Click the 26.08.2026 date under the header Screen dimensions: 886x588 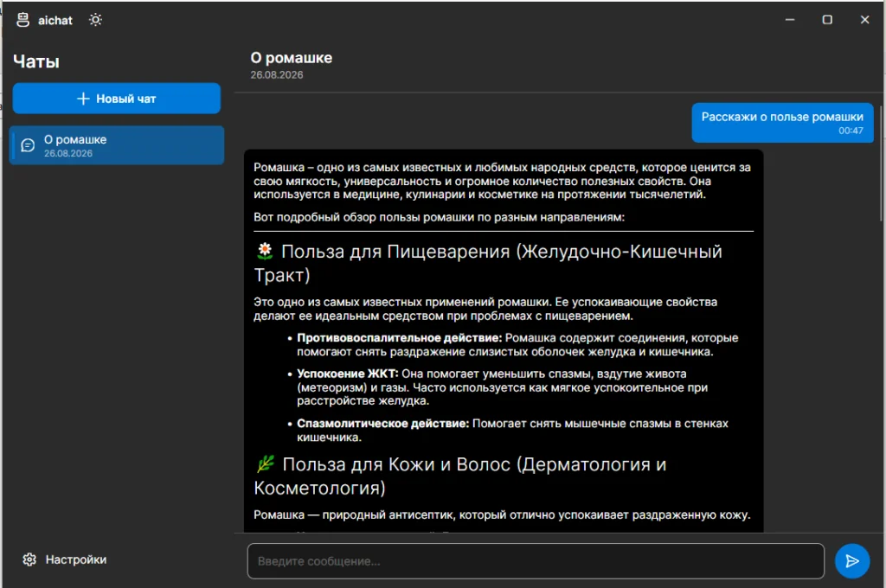click(x=277, y=74)
